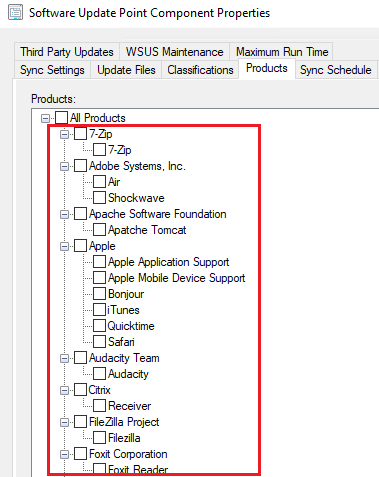
Task: Collapse the 7-Zip vendor node
Action: click(64, 134)
